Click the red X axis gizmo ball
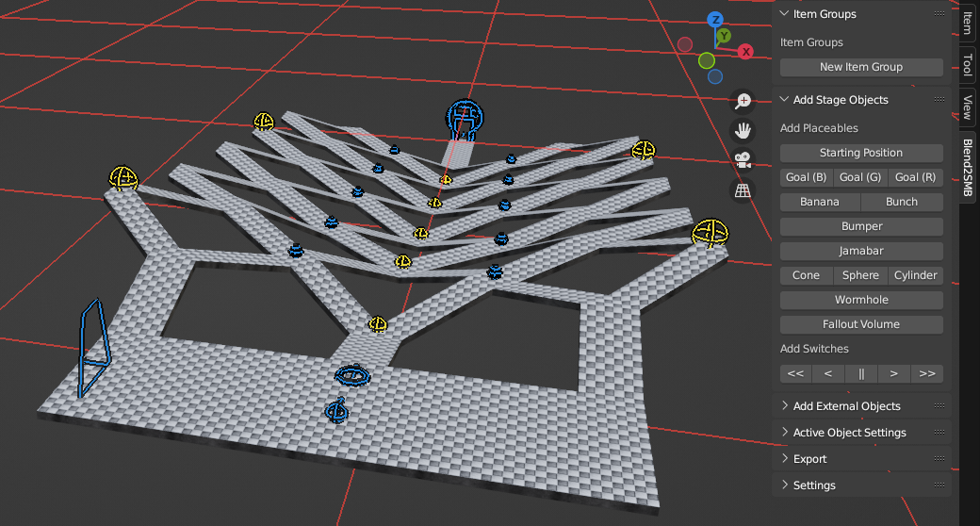980x526 pixels. pos(745,52)
